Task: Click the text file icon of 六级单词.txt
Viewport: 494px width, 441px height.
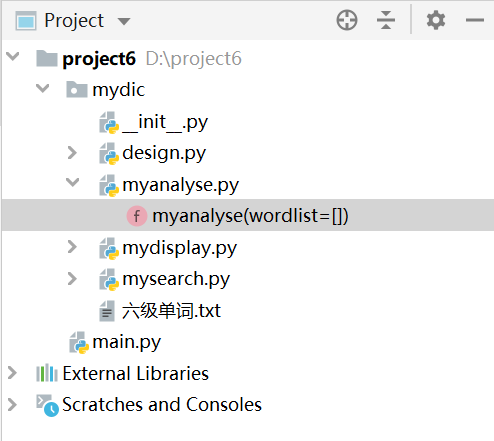Action: 107,311
